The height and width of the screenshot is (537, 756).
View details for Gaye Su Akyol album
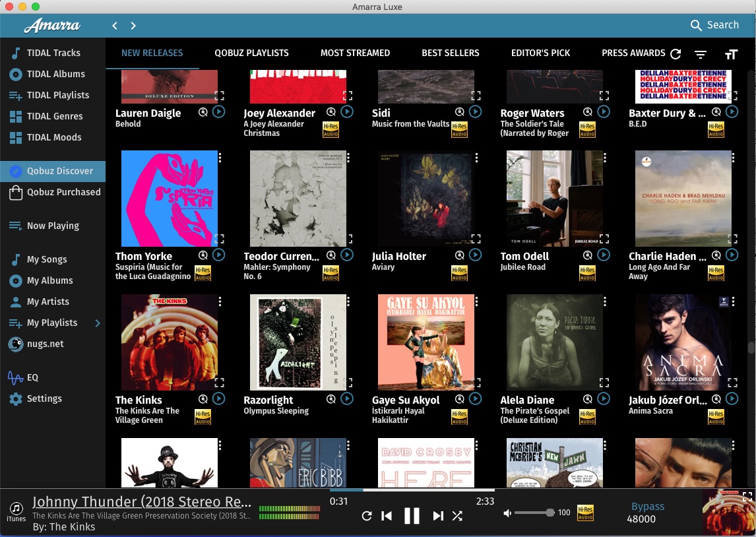coord(460,398)
